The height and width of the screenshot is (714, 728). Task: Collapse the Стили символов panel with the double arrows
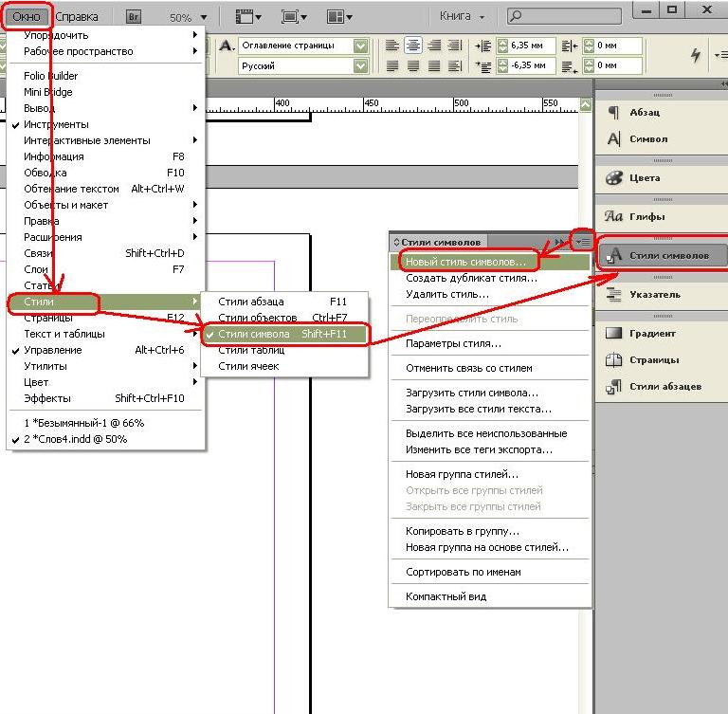coord(559,242)
